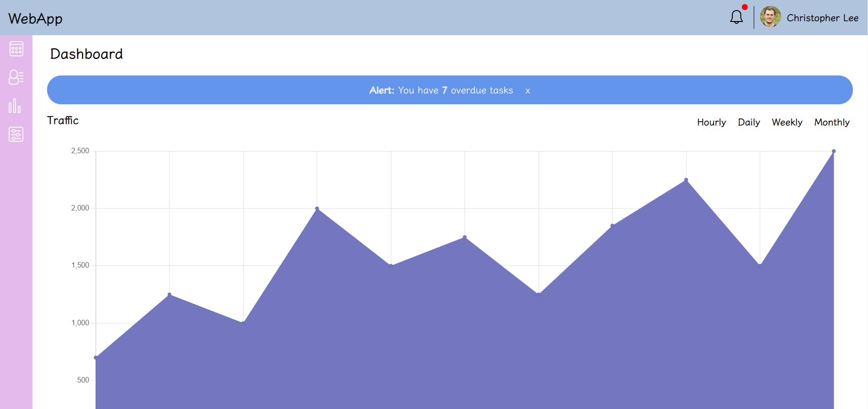Click the 2,000 value chart data point

tap(317, 209)
